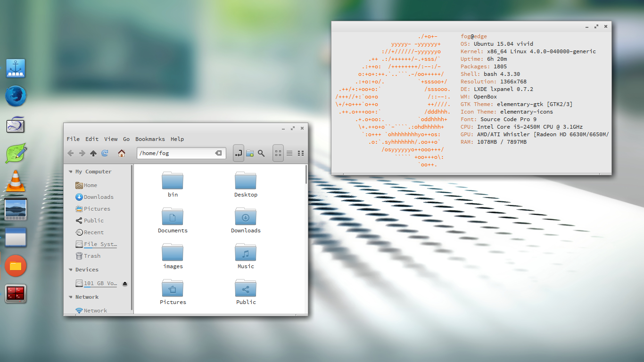Collapse the Network sidebar section
Viewport: 644px width, 362px height.
[71, 297]
